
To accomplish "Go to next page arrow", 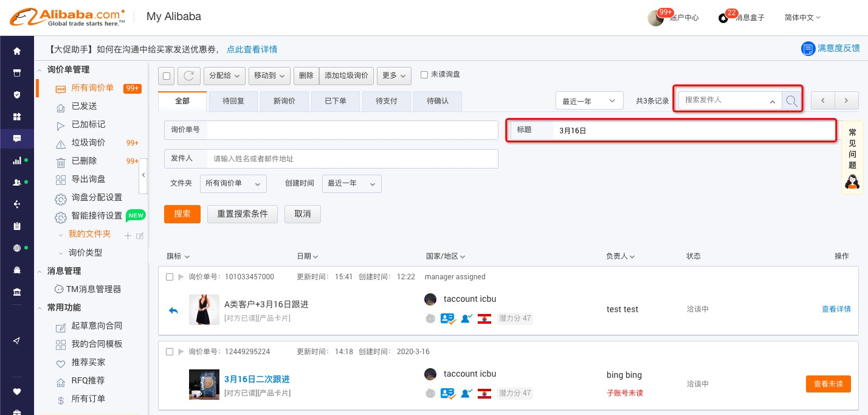I will point(846,100).
